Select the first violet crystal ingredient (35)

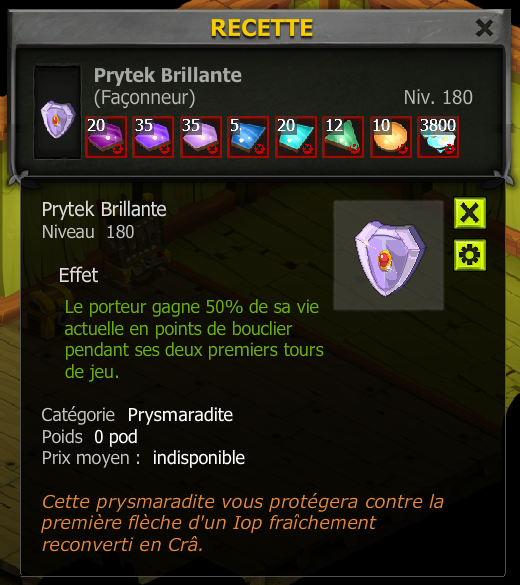153,137
